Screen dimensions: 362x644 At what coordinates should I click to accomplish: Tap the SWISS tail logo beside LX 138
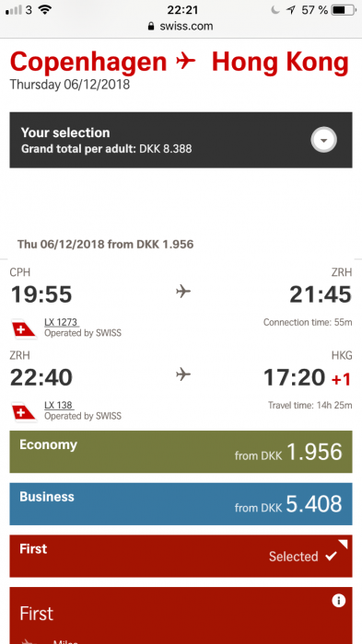coord(24,411)
